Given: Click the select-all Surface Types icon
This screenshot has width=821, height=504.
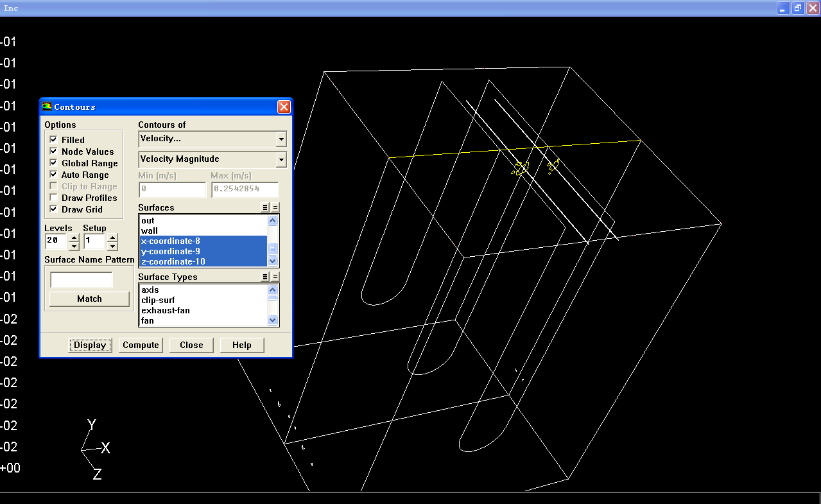Looking at the screenshot, I should (x=265, y=277).
